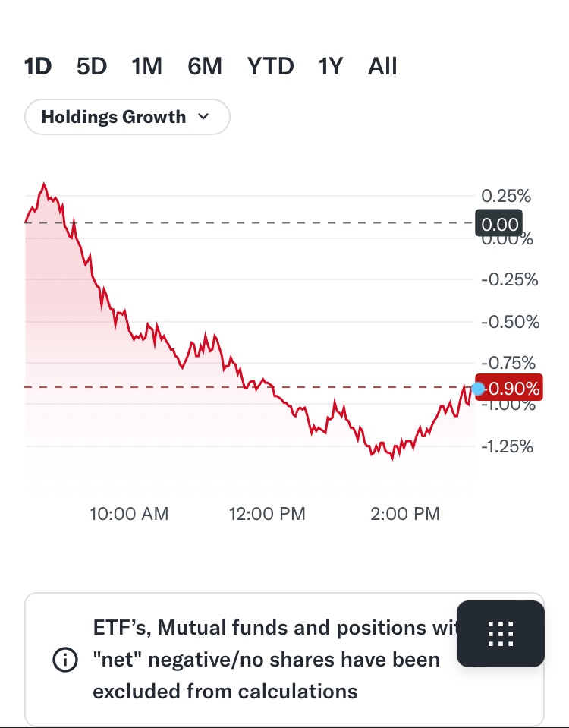Select the YTD range tab
Screen dimensions: 569x728
[270, 67]
